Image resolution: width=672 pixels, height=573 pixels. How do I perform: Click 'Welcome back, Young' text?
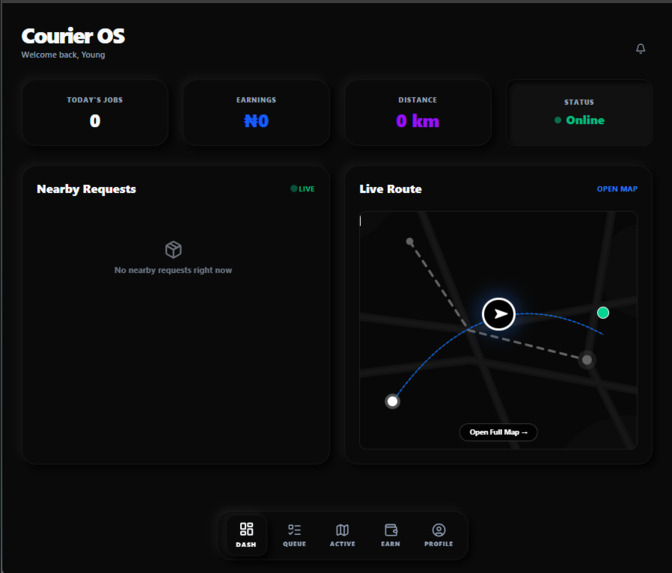pos(63,55)
